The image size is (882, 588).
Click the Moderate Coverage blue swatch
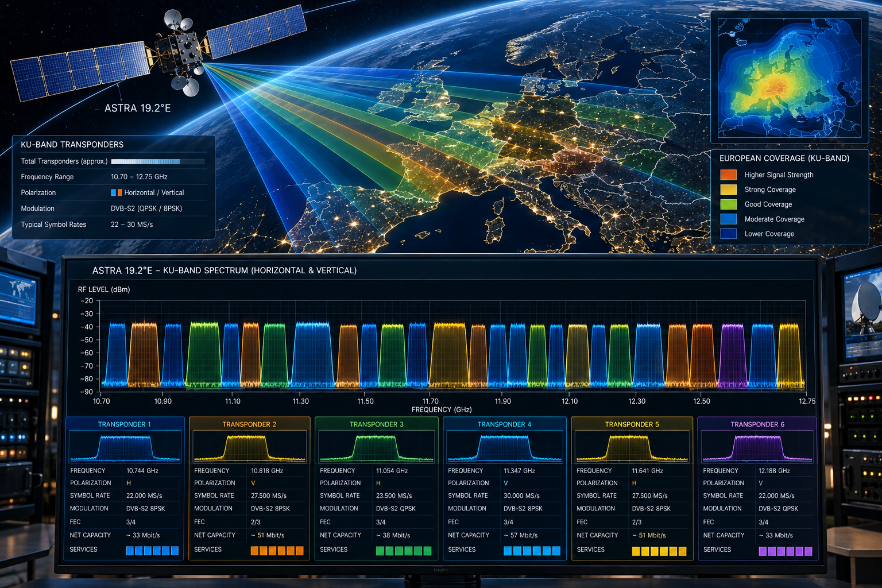click(728, 219)
